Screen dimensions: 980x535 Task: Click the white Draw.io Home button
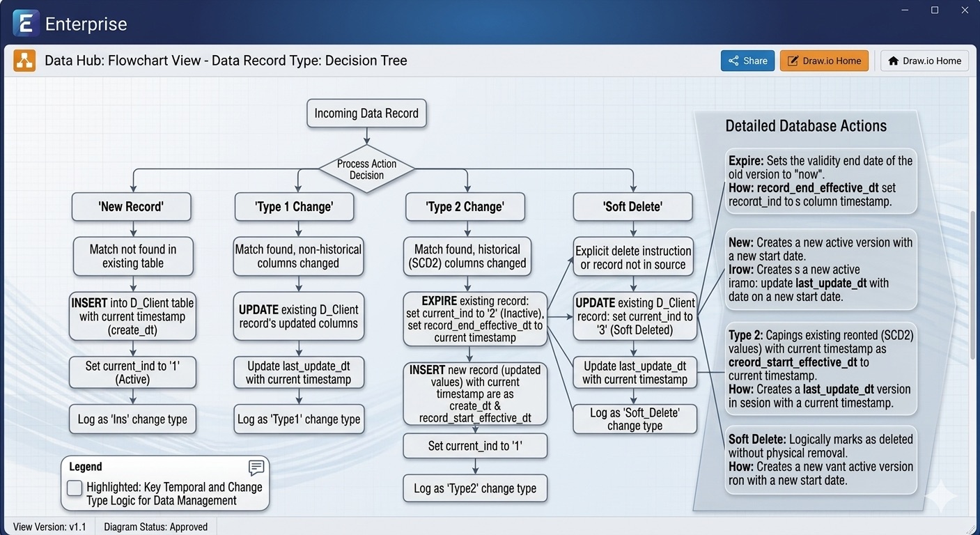(924, 61)
